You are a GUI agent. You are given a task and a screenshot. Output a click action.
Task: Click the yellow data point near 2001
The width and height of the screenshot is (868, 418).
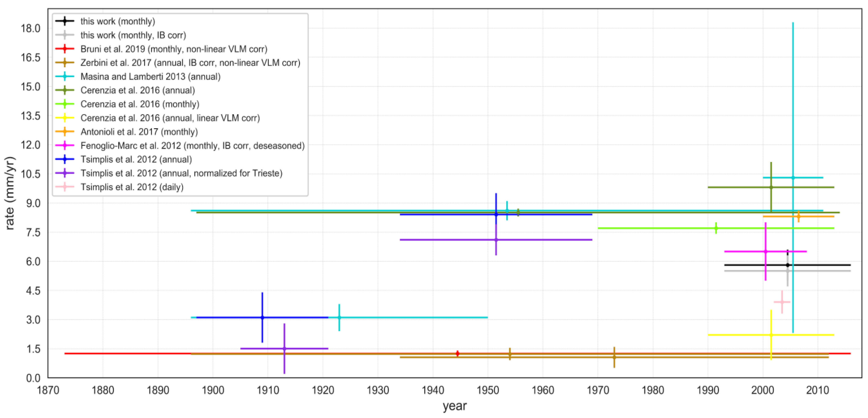(771, 335)
